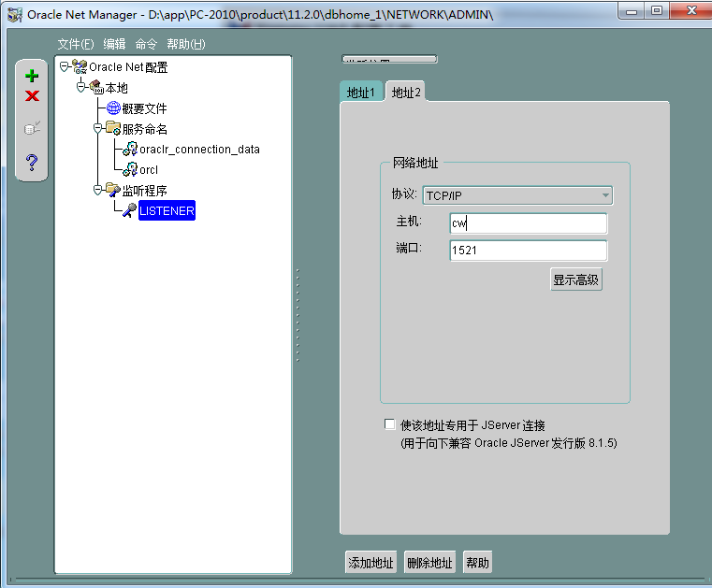712x588 pixels.
Task: Select 服务命名 tree label
Action: tap(144, 129)
